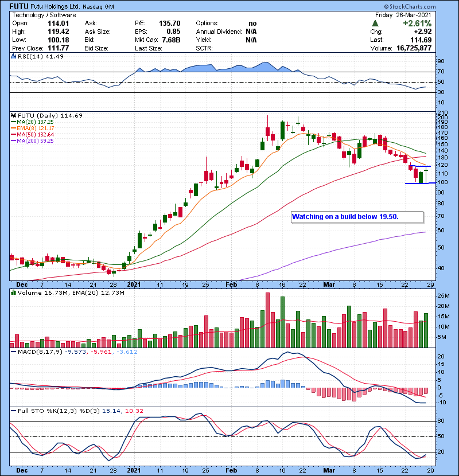The image size is (459, 476).
Task: Click the +2.61% percent change value
Action: (417, 24)
